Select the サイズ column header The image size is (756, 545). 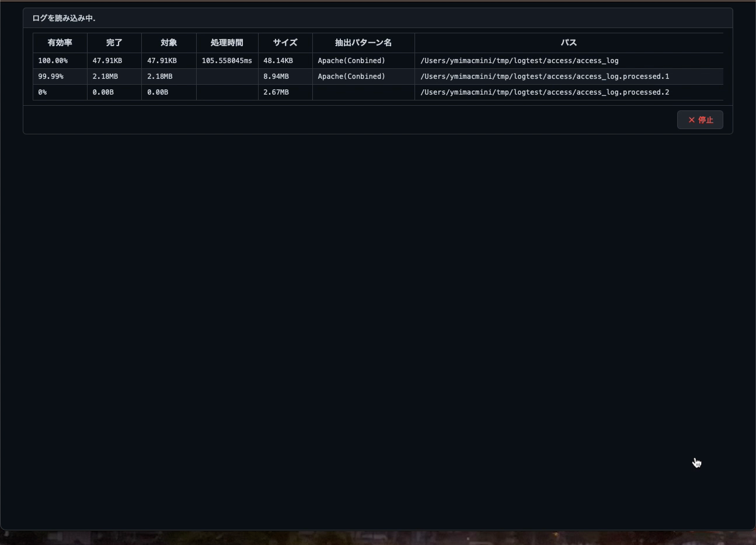coord(285,43)
